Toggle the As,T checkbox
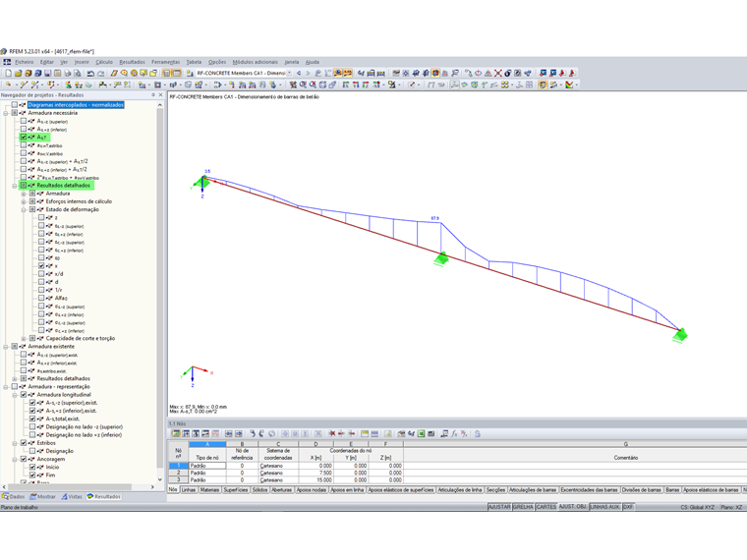The width and height of the screenshot is (747, 560). pyautogui.click(x=24, y=138)
